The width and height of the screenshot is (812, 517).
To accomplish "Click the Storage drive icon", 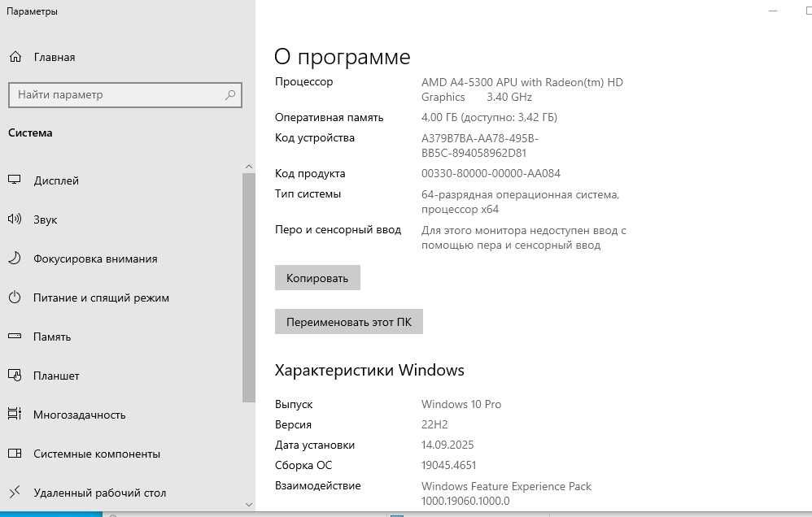I will click(x=15, y=337).
